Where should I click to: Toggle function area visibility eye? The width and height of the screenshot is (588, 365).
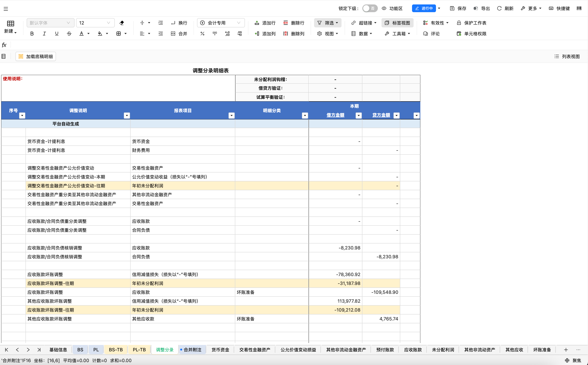tap(384, 8)
